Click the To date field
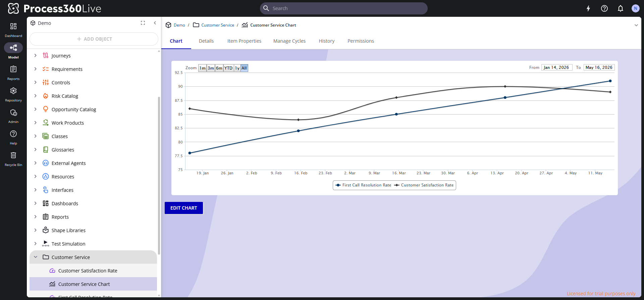 click(x=599, y=68)
